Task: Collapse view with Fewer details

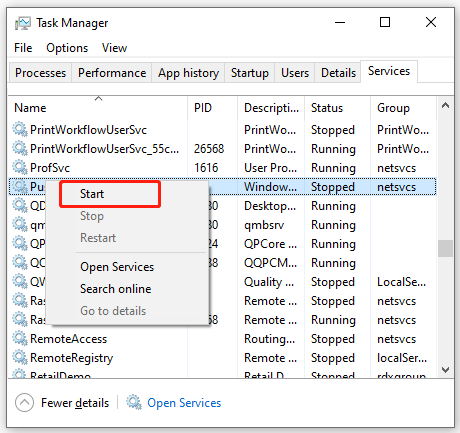Action: [75, 403]
